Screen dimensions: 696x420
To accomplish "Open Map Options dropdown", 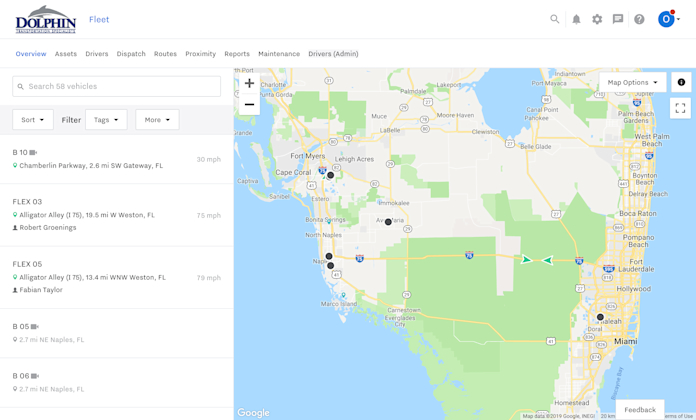I will pyautogui.click(x=633, y=82).
